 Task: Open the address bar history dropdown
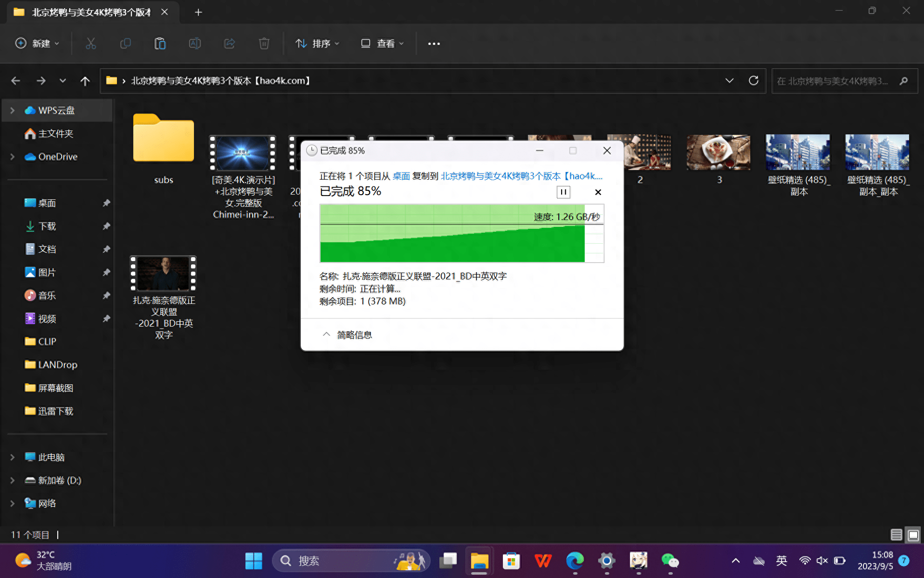730,80
